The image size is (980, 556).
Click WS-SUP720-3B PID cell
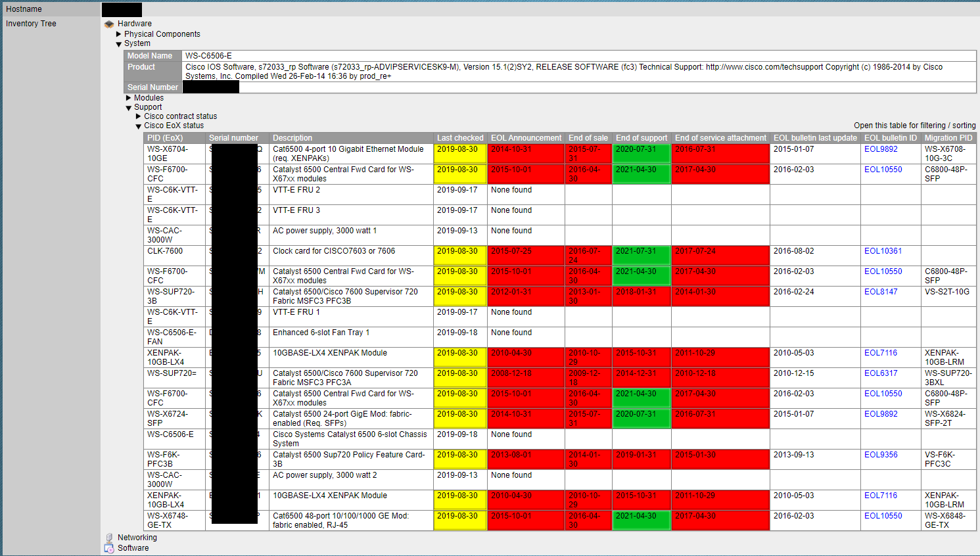point(174,296)
